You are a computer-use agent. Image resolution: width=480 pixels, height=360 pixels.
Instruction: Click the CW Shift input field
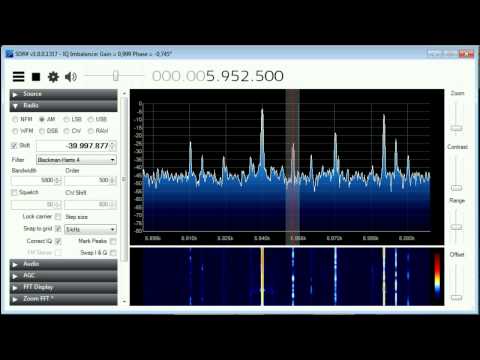coord(87,204)
